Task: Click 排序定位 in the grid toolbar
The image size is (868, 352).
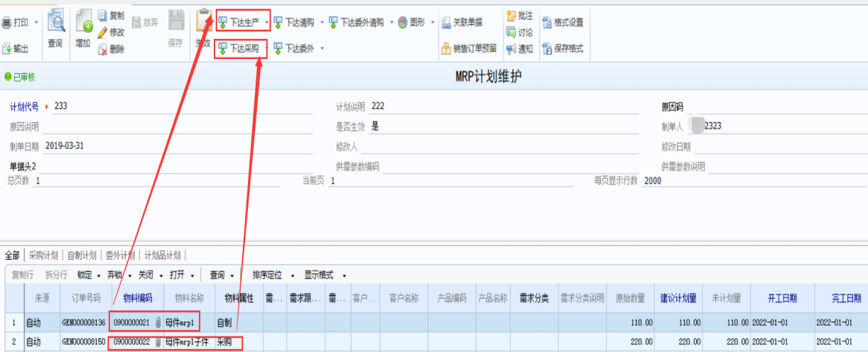Action: (x=267, y=275)
